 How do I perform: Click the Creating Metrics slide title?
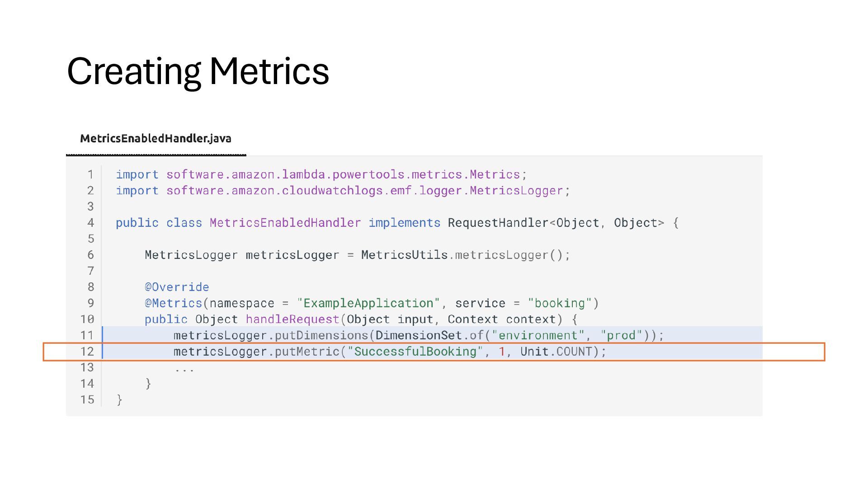198,71
